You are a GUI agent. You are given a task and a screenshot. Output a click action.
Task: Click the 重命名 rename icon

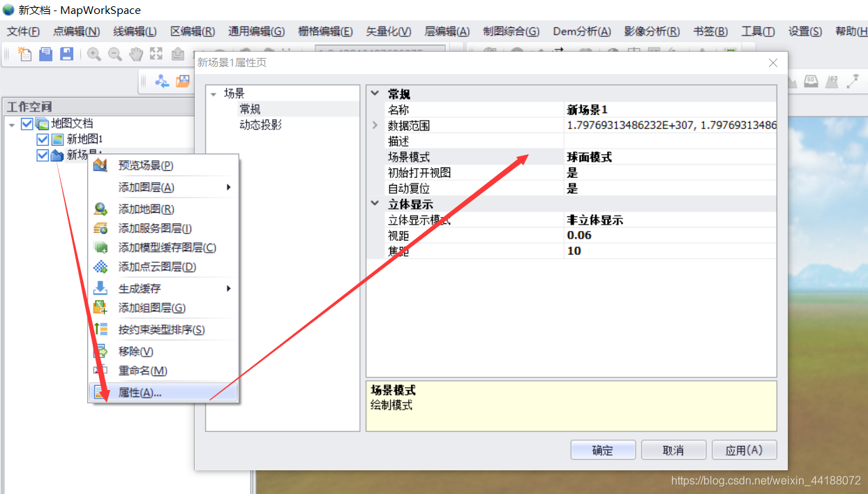[100, 370]
